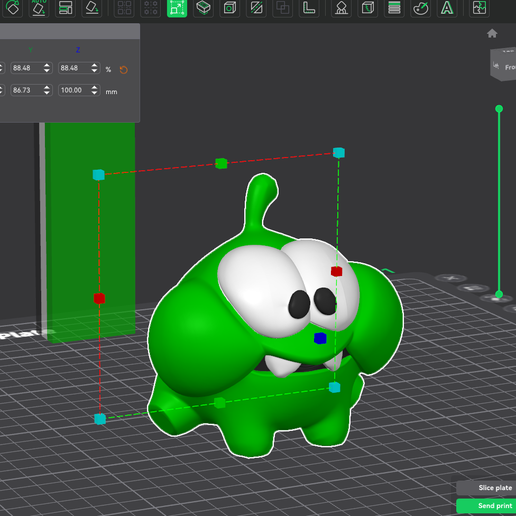Click the green handle on the bottom dashed edge
The width and height of the screenshot is (516, 516).
[x=220, y=403]
